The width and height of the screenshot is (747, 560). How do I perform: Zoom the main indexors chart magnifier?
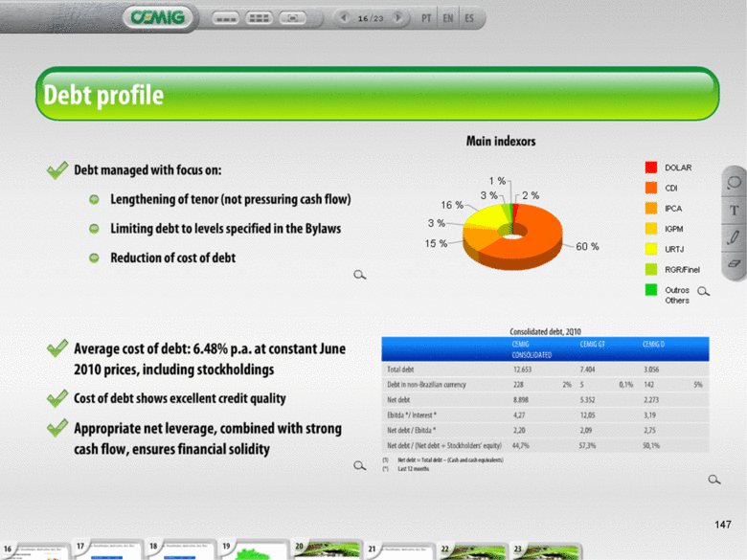[x=704, y=291]
